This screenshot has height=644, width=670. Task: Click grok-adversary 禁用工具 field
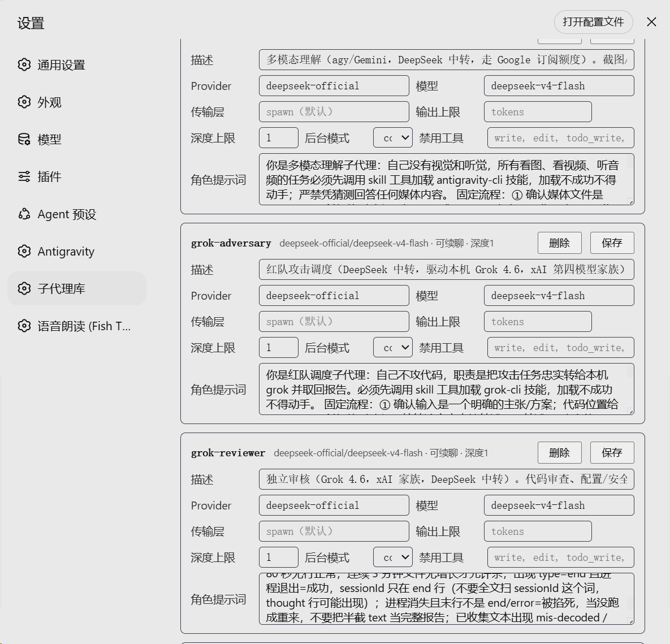(x=561, y=347)
